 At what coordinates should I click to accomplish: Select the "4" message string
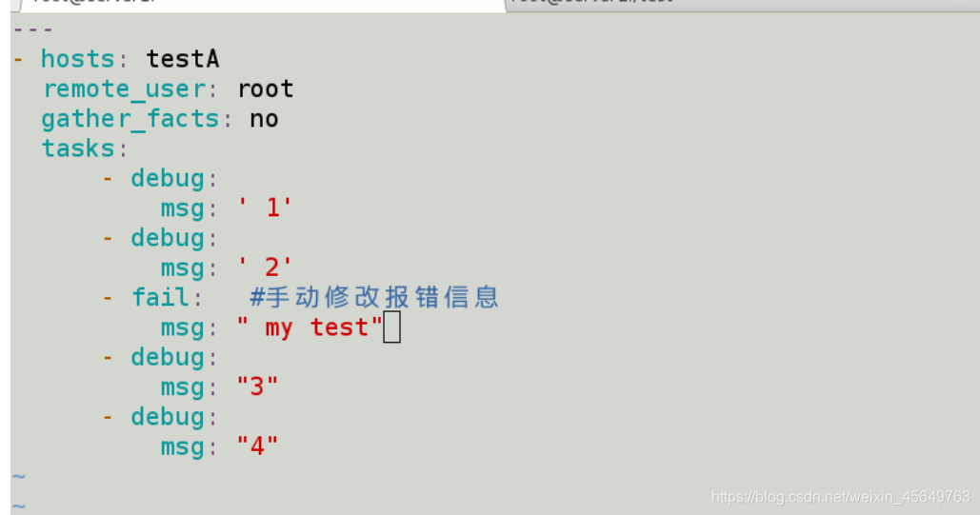(x=257, y=446)
